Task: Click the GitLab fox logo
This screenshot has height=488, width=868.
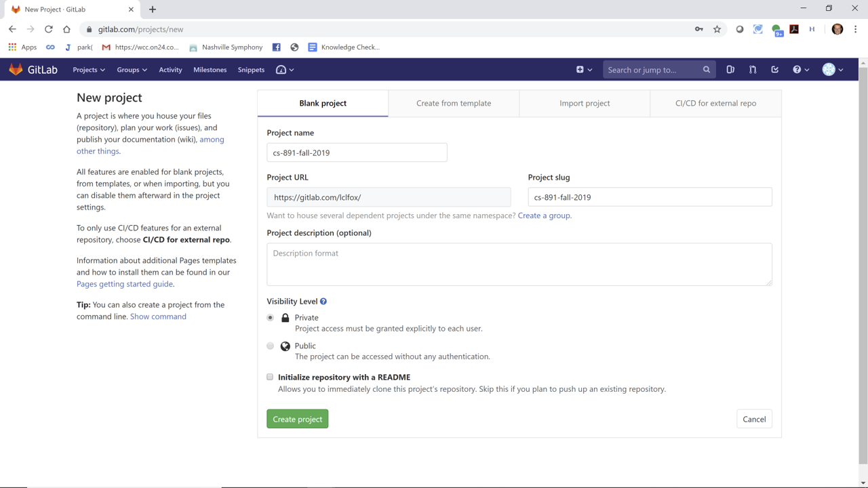Action: (x=16, y=70)
